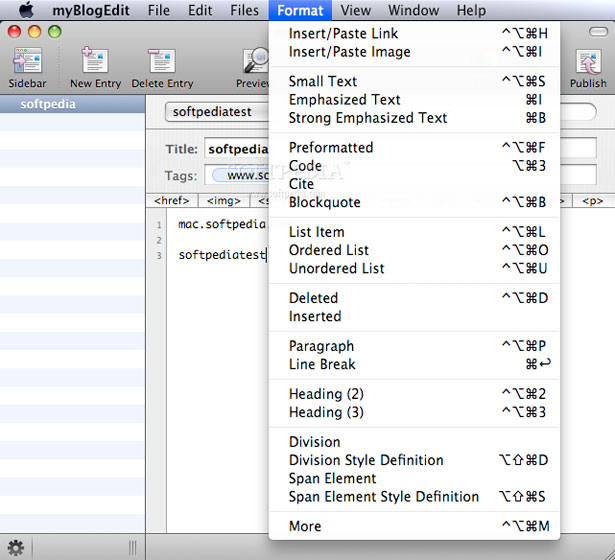Insert an <href> tag button

pyautogui.click(x=172, y=201)
